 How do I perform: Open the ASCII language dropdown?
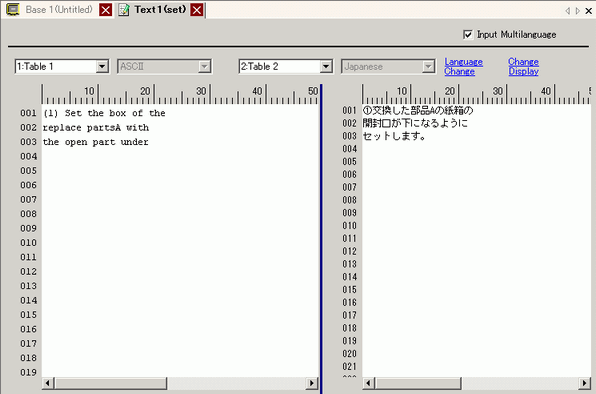click(204, 66)
